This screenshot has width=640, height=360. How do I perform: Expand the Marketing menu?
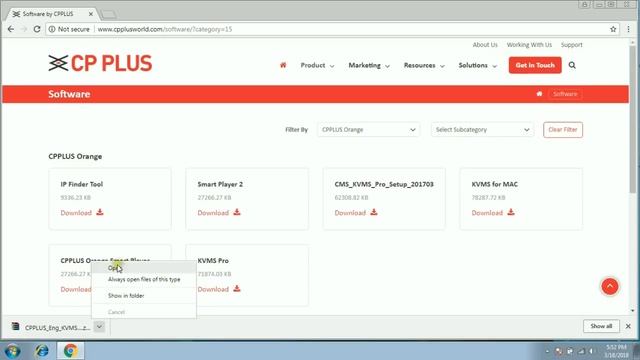tap(369, 65)
